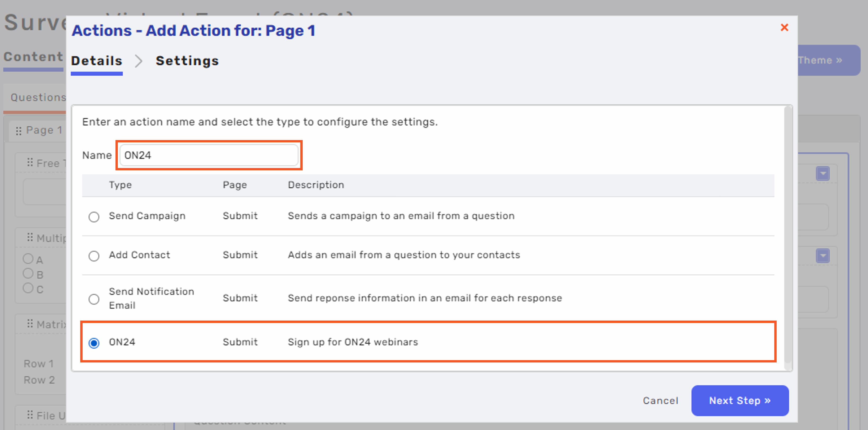This screenshot has height=430, width=868.
Task: Click the Next Step button
Action: [740, 400]
